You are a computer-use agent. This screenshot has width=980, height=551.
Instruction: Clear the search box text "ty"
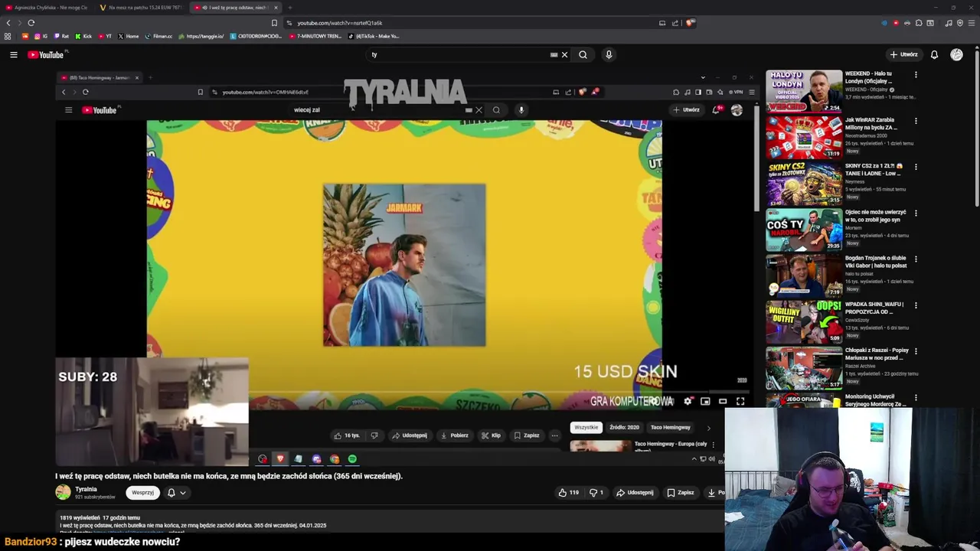tap(564, 54)
